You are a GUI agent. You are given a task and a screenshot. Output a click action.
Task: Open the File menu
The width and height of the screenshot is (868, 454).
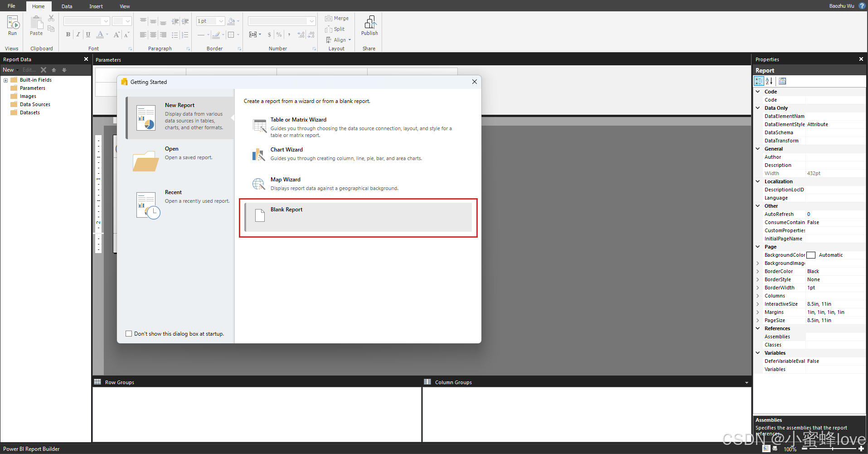(11, 6)
